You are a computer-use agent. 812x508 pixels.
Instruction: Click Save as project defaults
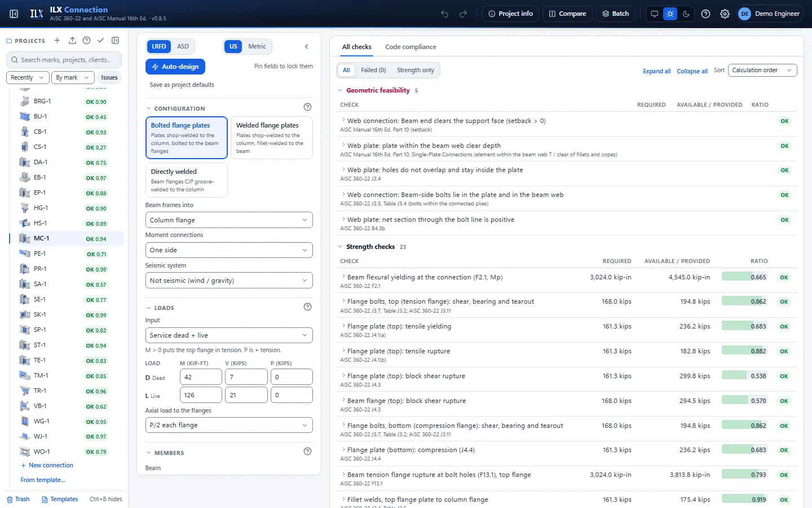182,85
